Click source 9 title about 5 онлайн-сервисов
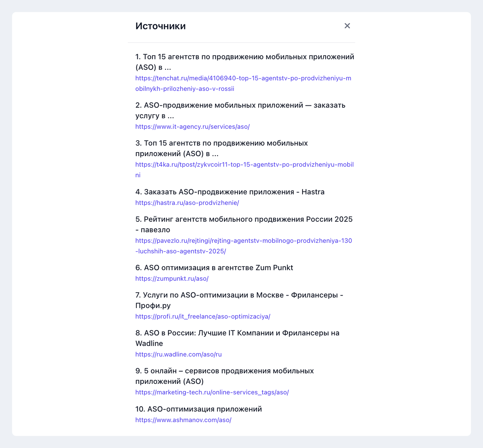Screen dimensions: 483x448 coord(225,376)
